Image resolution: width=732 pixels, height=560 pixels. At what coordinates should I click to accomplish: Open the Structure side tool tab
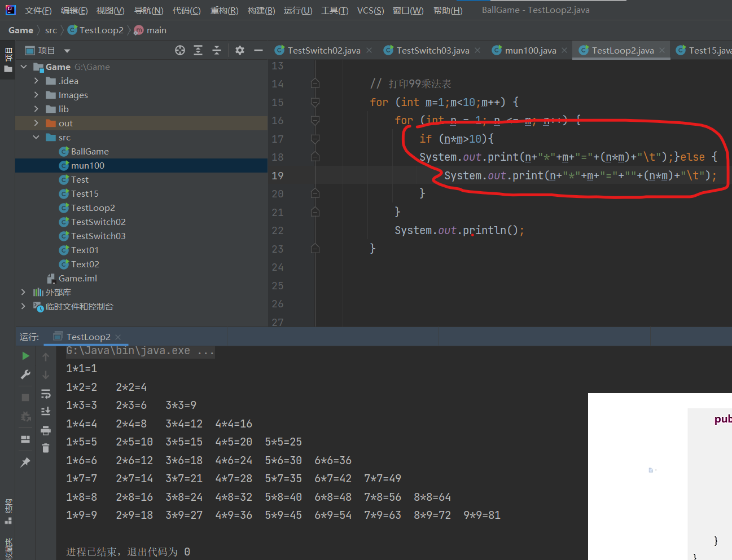click(8, 511)
